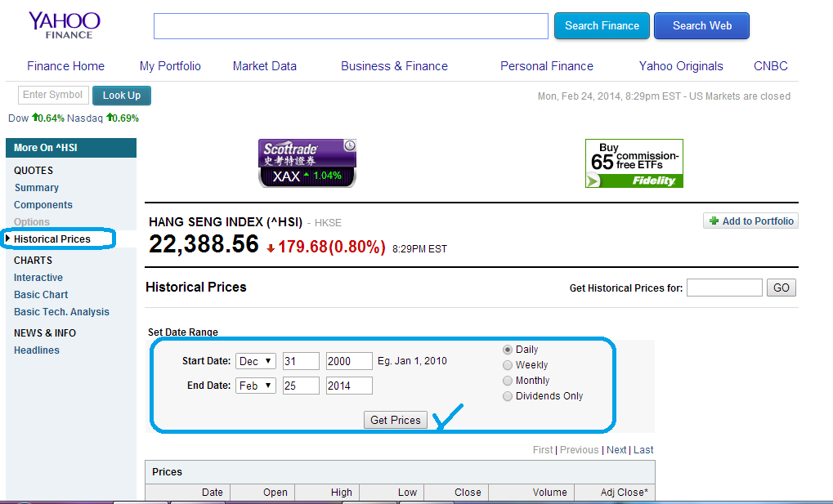
Task: Select the Dividends Only radio button
Action: [x=508, y=395]
